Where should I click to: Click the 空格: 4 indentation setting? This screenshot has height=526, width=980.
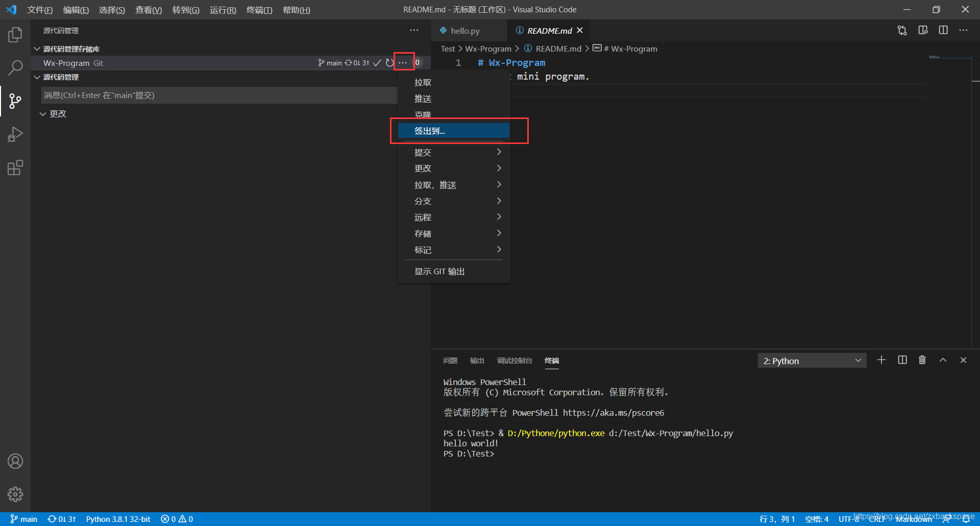(x=817, y=519)
